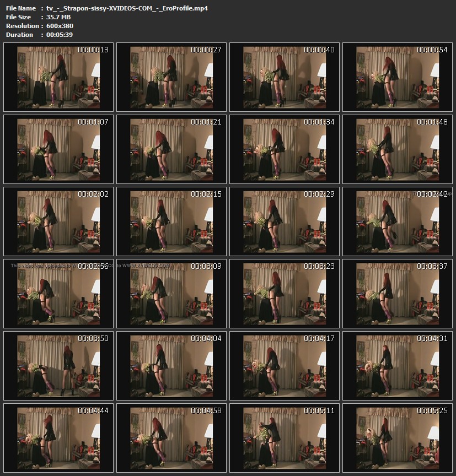456x476 pixels.
Task: Click the thumbnail timestamped 00:04:44
Action: tap(58, 438)
